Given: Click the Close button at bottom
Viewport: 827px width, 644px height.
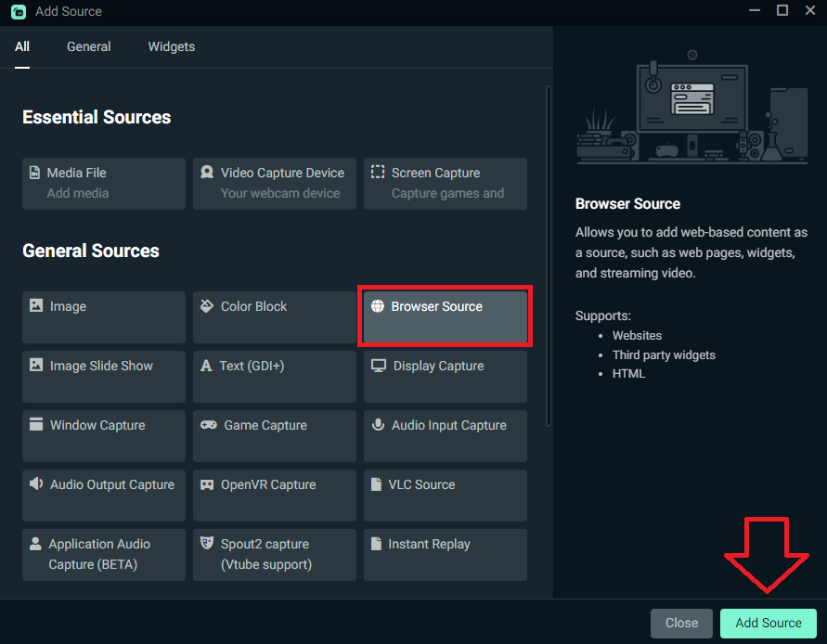Looking at the screenshot, I should [x=681, y=624].
